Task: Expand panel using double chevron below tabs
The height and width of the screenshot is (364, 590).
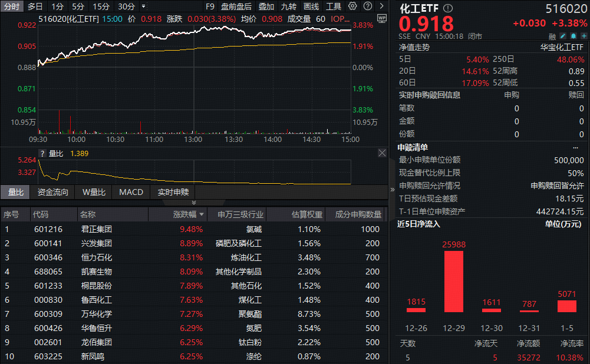Action: click(x=194, y=203)
